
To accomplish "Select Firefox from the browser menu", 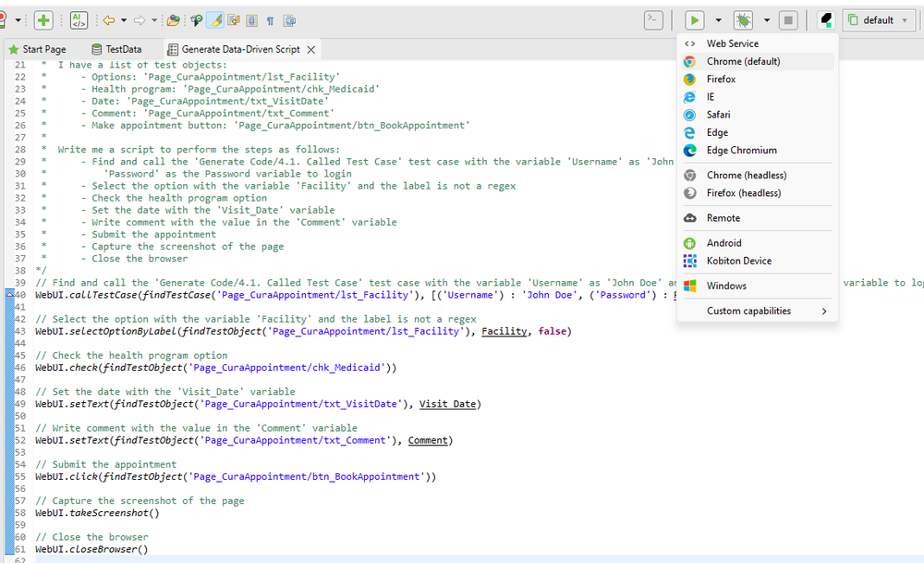I will 720,79.
